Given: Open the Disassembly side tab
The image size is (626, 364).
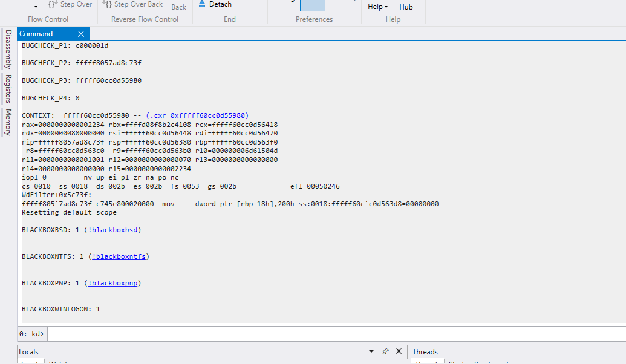Looking at the screenshot, I should [x=8, y=49].
